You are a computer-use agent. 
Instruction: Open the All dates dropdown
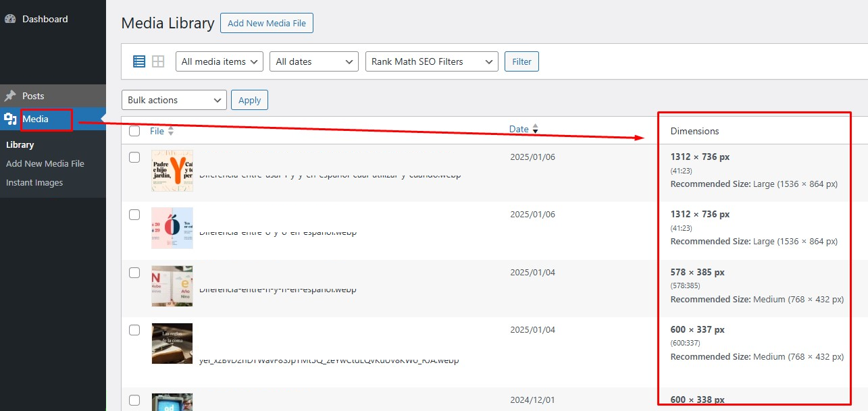pyautogui.click(x=314, y=61)
